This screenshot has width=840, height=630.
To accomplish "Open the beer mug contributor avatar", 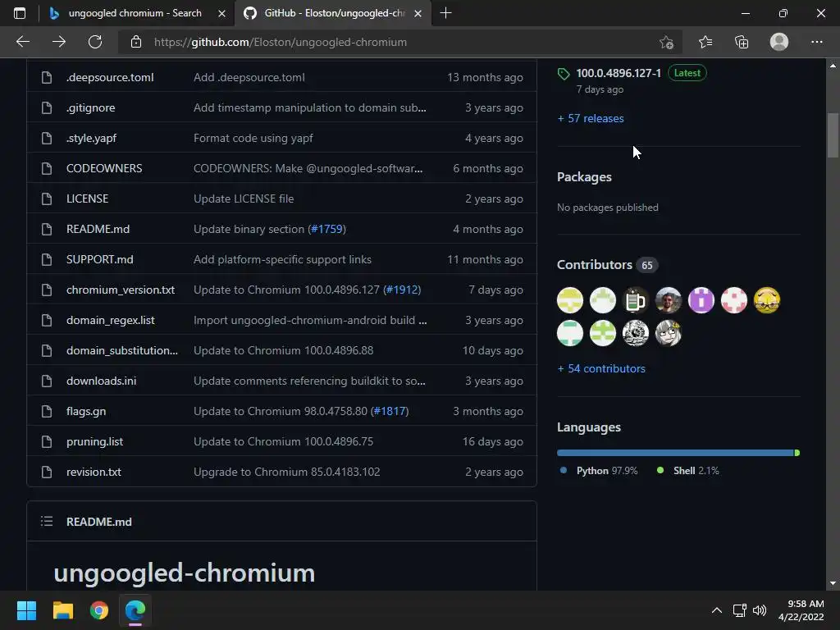I will coord(636,300).
